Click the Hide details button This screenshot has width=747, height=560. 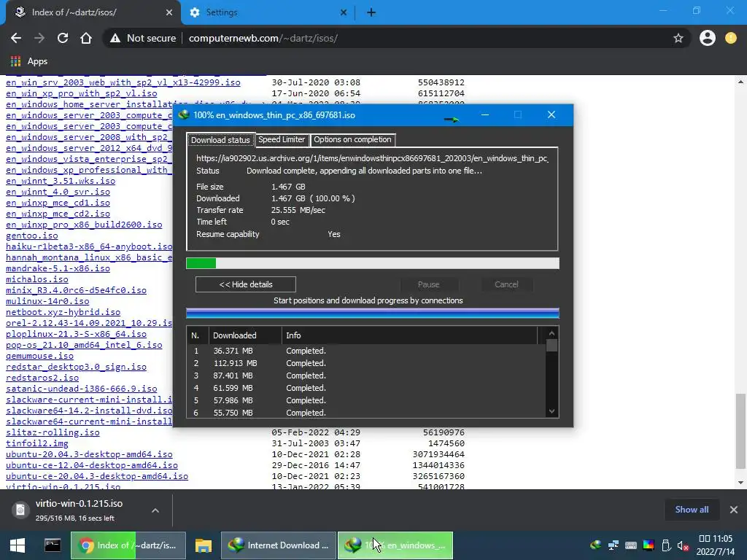(246, 284)
